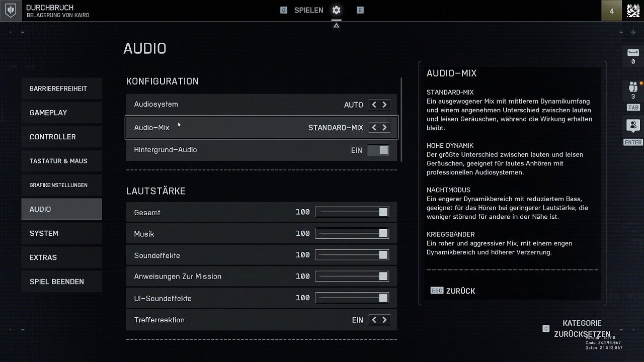Select the Audio-Mix setting row

click(x=262, y=128)
